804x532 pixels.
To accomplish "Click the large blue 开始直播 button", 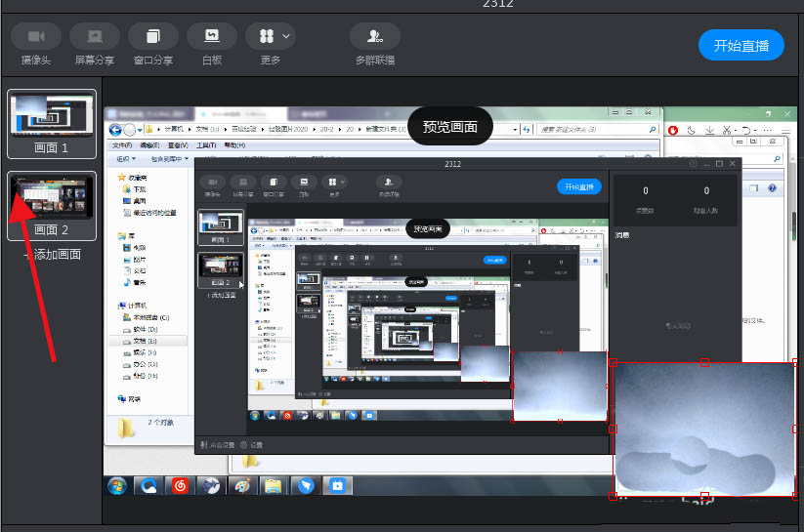I will 741,45.
